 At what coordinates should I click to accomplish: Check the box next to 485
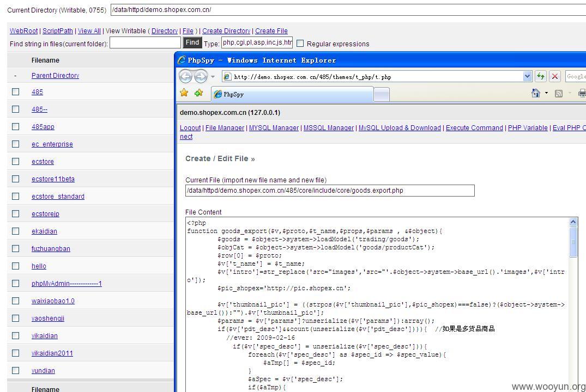tap(16, 91)
